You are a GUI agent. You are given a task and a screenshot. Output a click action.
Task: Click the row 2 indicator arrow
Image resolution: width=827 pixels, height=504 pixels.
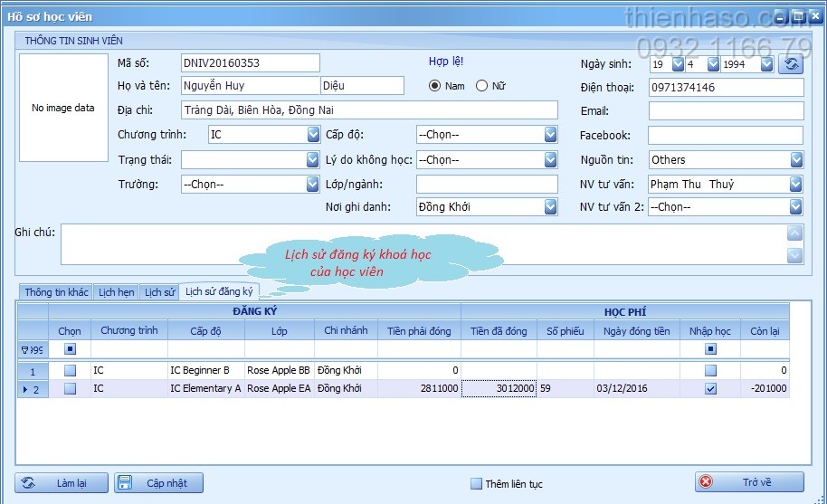coord(24,389)
